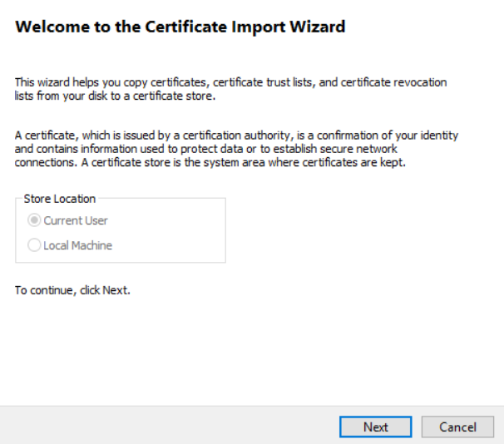The height and width of the screenshot is (444, 504).
Task: Click the 'To continue, click Next.' text
Action: point(72,290)
